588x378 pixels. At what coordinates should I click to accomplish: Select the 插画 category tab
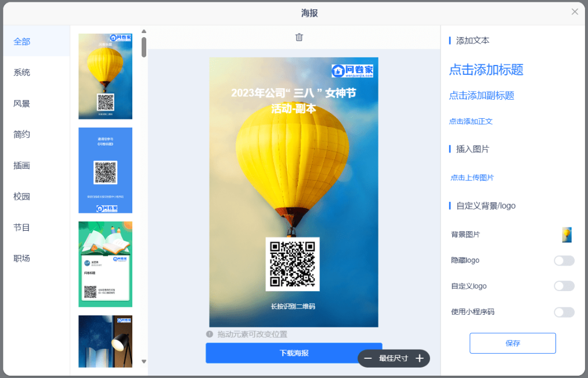click(x=37, y=165)
